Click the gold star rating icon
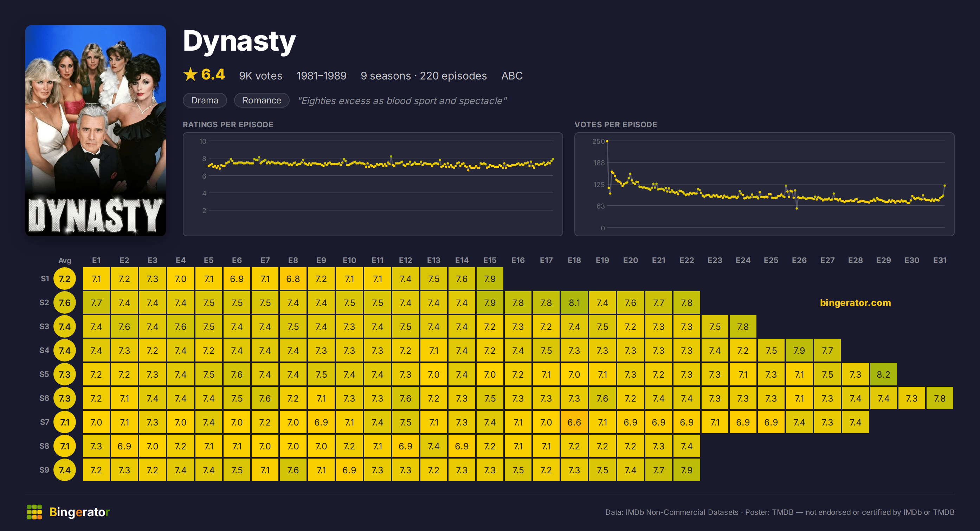This screenshot has height=531, width=980. (190, 75)
